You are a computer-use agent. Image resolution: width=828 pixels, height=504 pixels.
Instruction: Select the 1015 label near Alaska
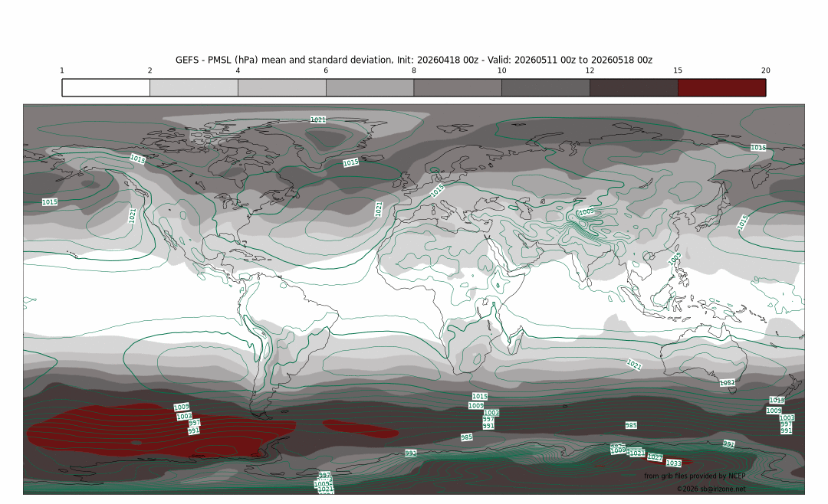tap(137, 159)
